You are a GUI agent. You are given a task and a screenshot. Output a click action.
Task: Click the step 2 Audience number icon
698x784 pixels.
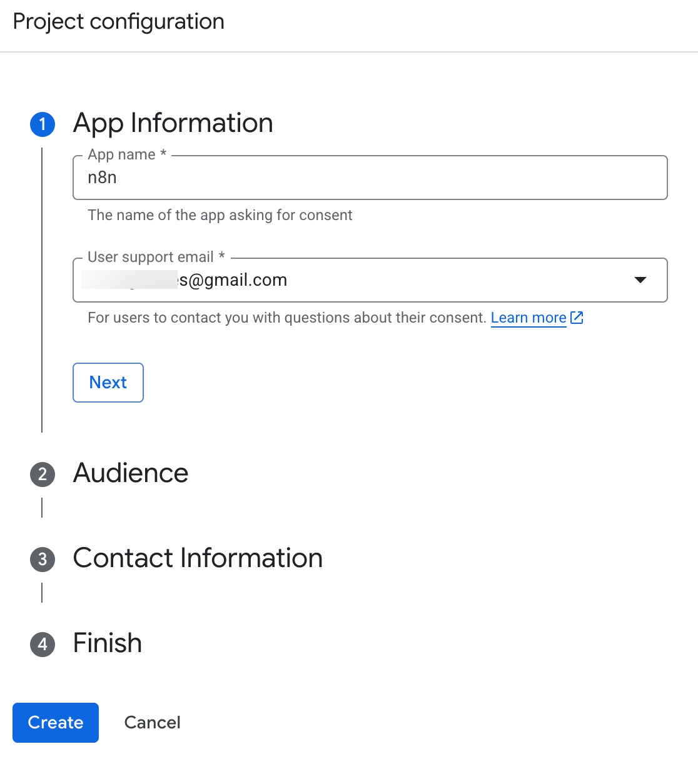(x=43, y=474)
